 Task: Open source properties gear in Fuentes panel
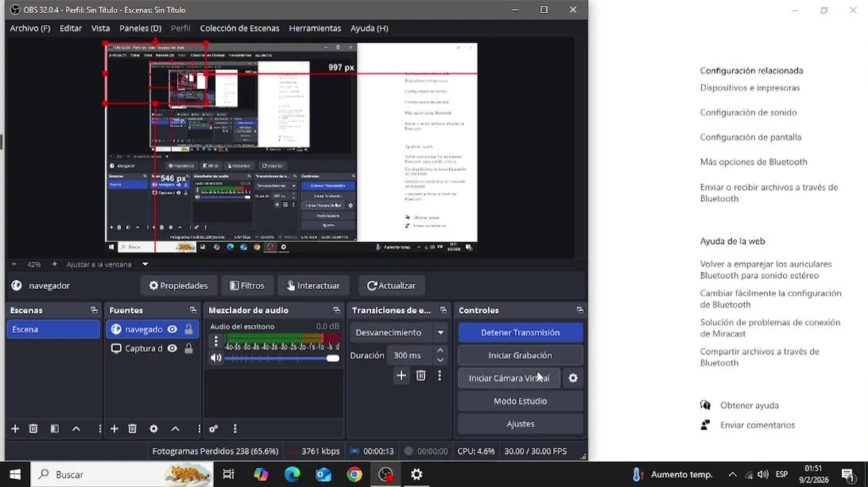[153, 429]
